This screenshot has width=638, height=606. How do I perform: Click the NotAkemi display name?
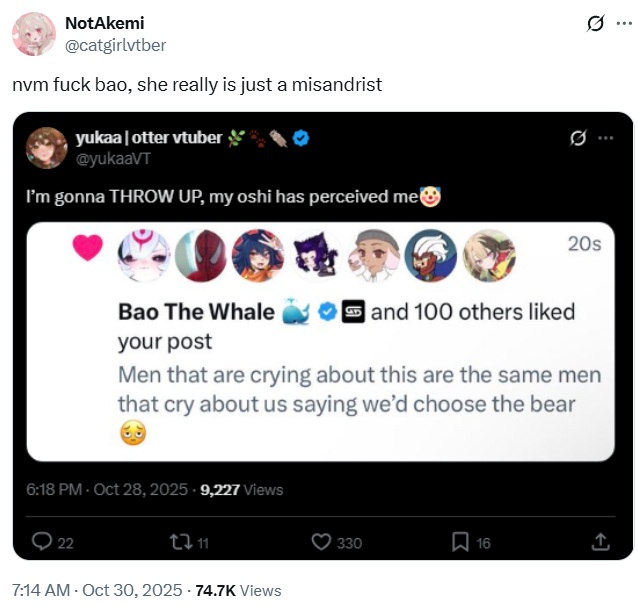[104, 23]
